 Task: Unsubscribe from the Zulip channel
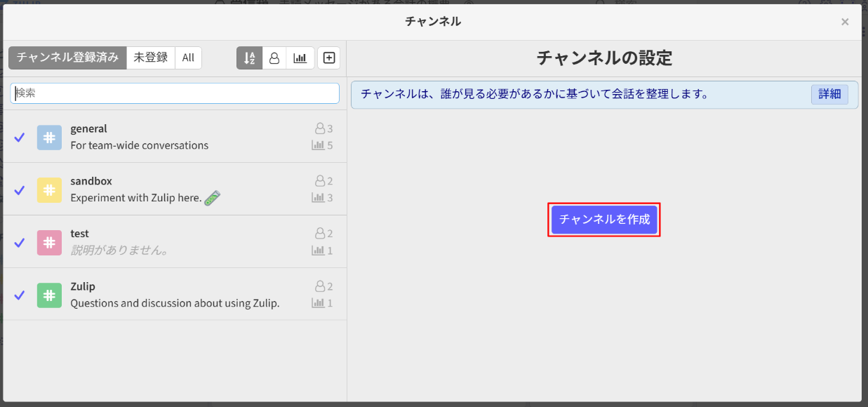pyautogui.click(x=19, y=295)
